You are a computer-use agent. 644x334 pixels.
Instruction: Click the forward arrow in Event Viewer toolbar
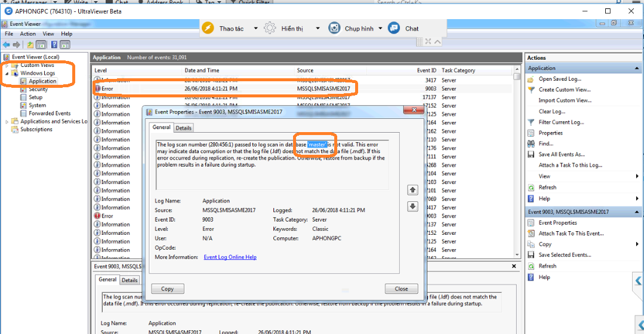click(x=17, y=44)
